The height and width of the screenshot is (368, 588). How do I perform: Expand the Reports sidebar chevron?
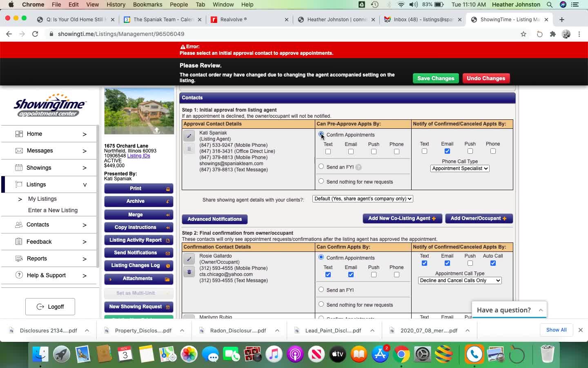point(85,259)
